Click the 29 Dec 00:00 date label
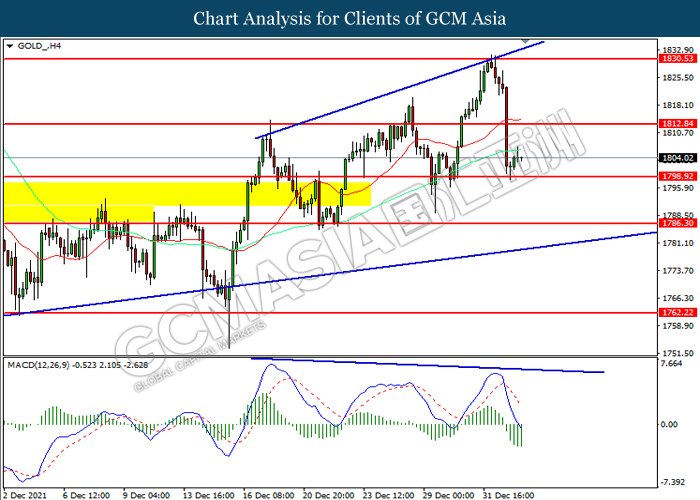 click(x=448, y=495)
